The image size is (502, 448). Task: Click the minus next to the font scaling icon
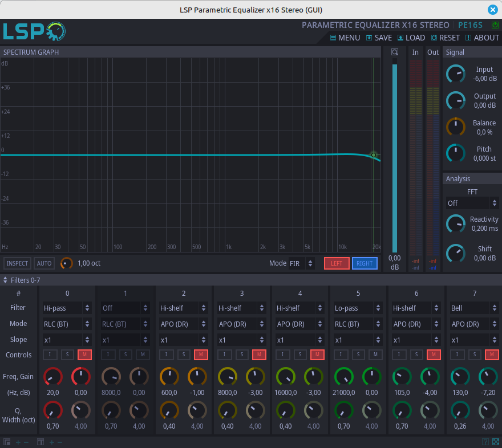59,442
